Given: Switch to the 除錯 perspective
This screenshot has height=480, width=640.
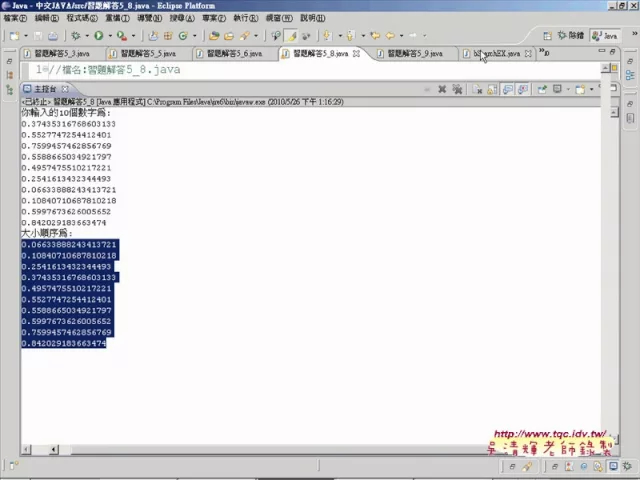Looking at the screenshot, I should tap(571, 36).
